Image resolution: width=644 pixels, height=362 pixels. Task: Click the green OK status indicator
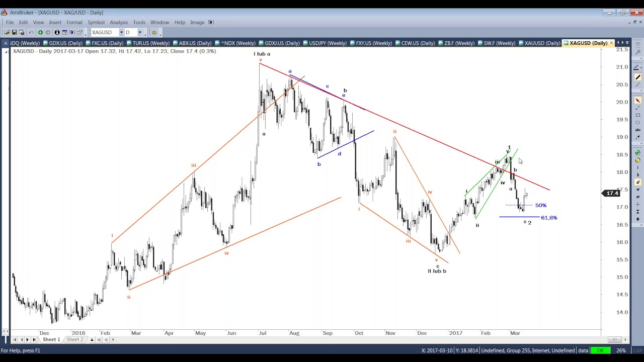pyautogui.click(x=600, y=350)
